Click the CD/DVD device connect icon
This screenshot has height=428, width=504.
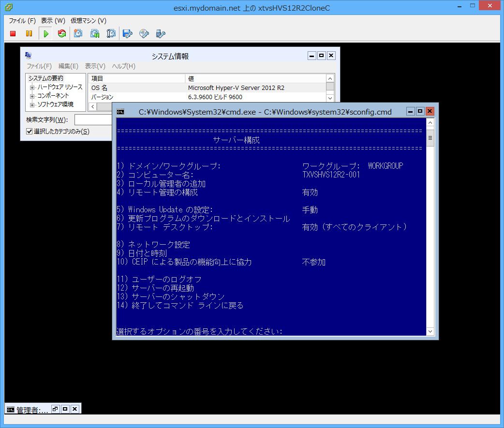[144, 33]
